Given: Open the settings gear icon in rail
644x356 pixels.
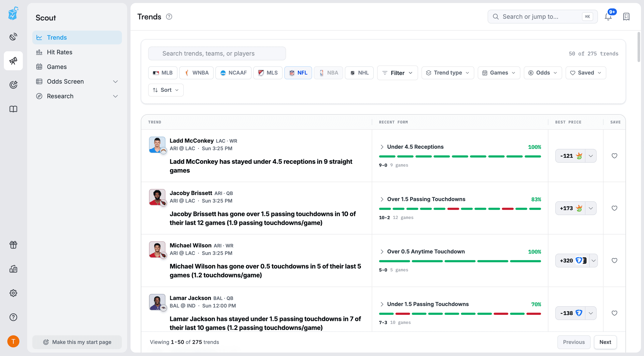Looking at the screenshot, I should coord(13,293).
